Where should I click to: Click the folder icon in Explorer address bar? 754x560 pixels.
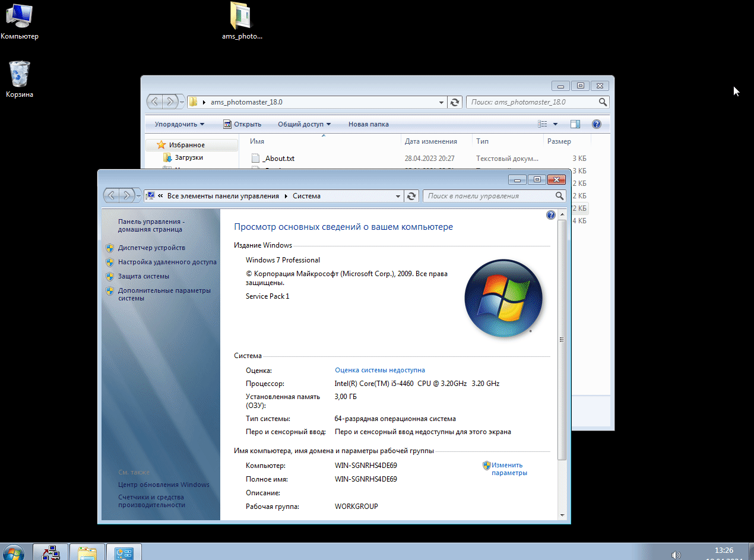click(193, 102)
